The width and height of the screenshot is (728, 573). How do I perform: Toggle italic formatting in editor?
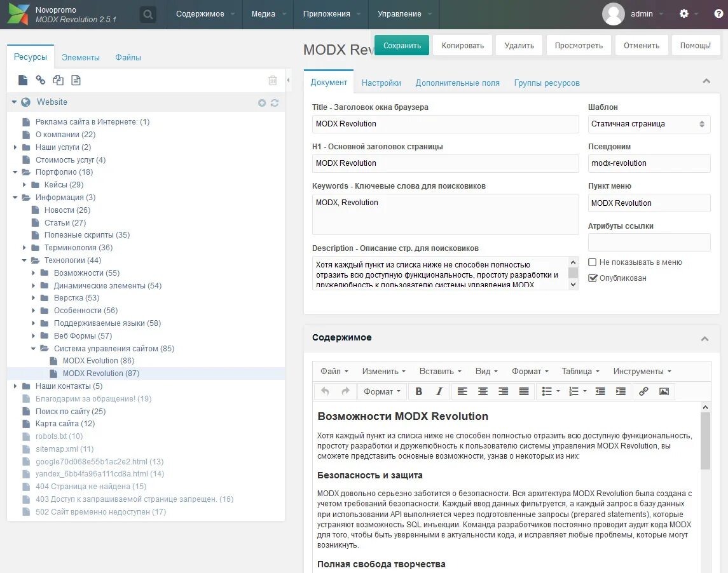coord(439,391)
